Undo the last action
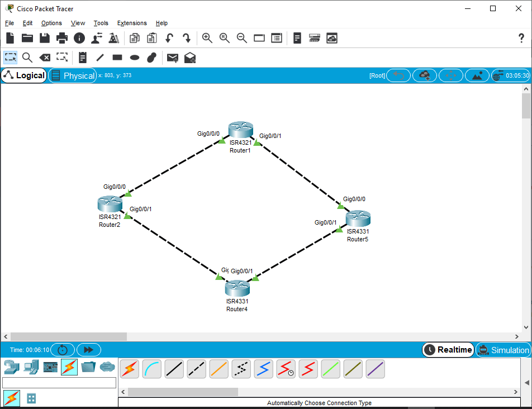 pos(168,38)
